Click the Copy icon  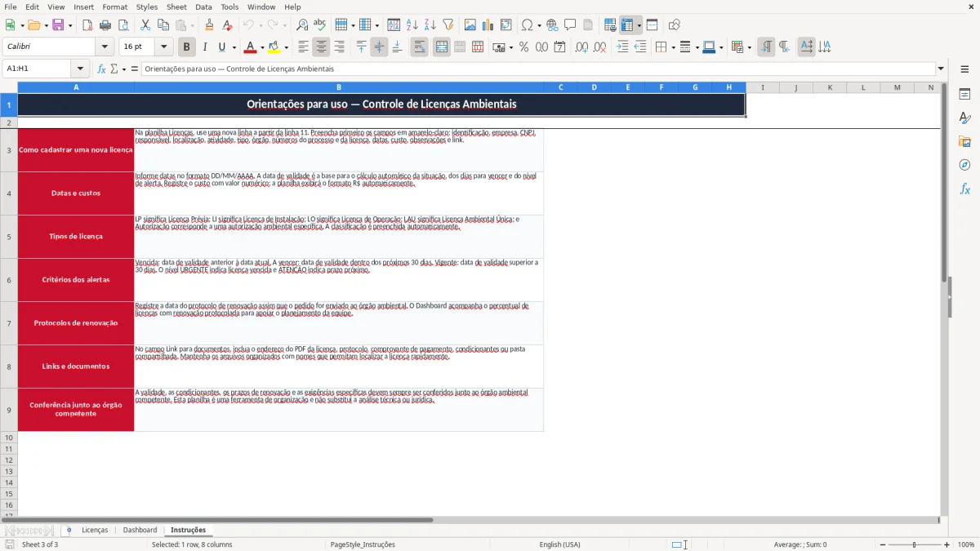tap(163, 25)
